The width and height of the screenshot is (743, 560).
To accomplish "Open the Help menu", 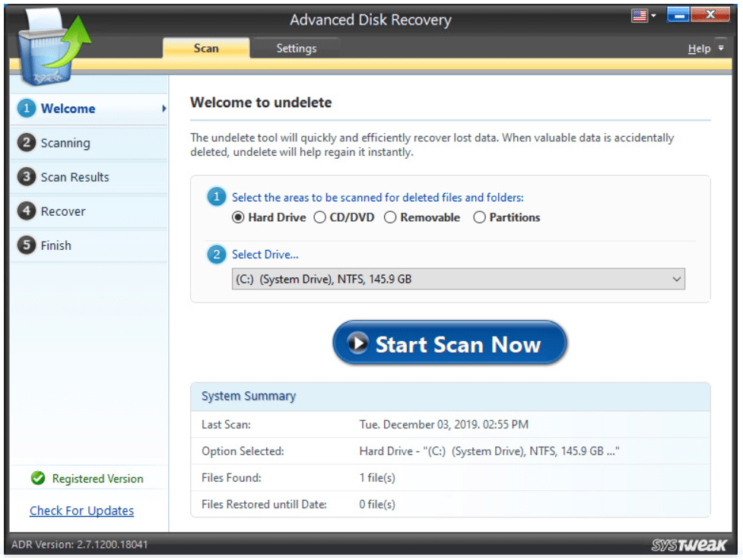I will (699, 49).
